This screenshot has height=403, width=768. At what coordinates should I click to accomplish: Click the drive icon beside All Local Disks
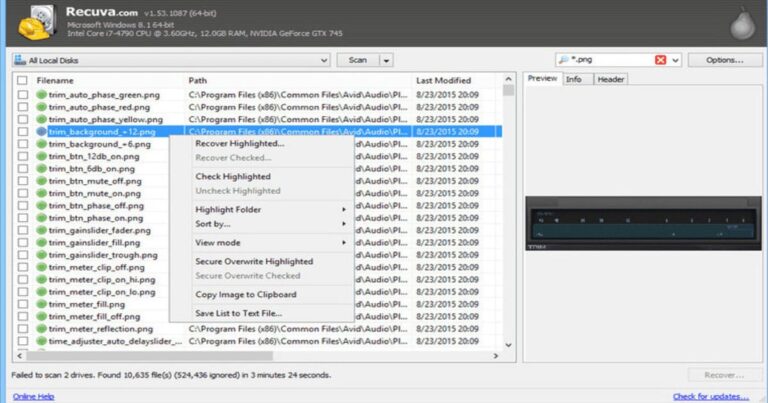tap(20, 60)
